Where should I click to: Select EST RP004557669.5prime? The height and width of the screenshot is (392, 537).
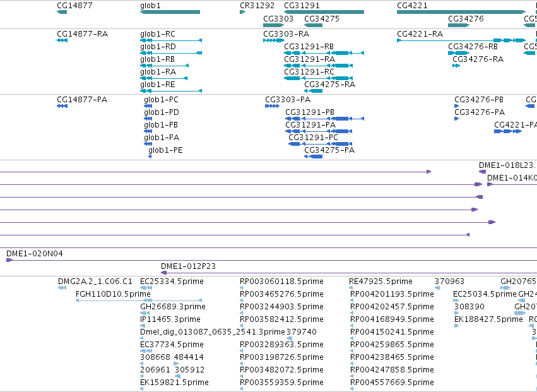pyautogui.click(x=352, y=389)
